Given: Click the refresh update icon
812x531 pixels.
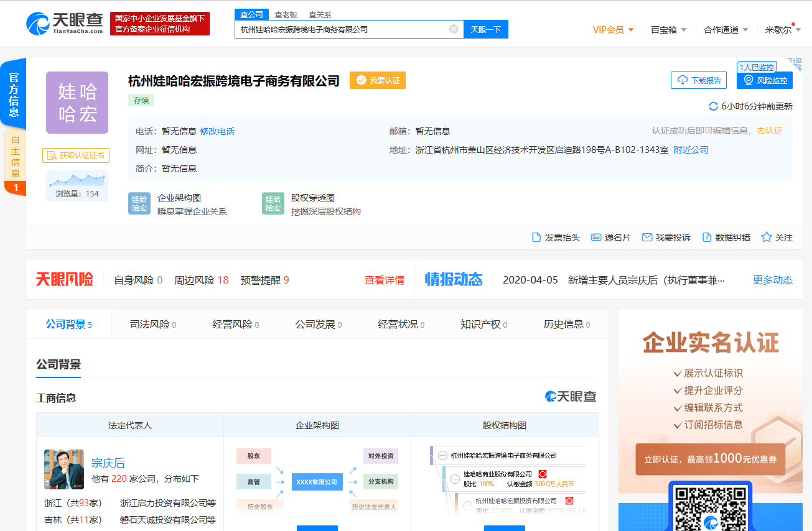Looking at the screenshot, I should pyautogui.click(x=714, y=106).
